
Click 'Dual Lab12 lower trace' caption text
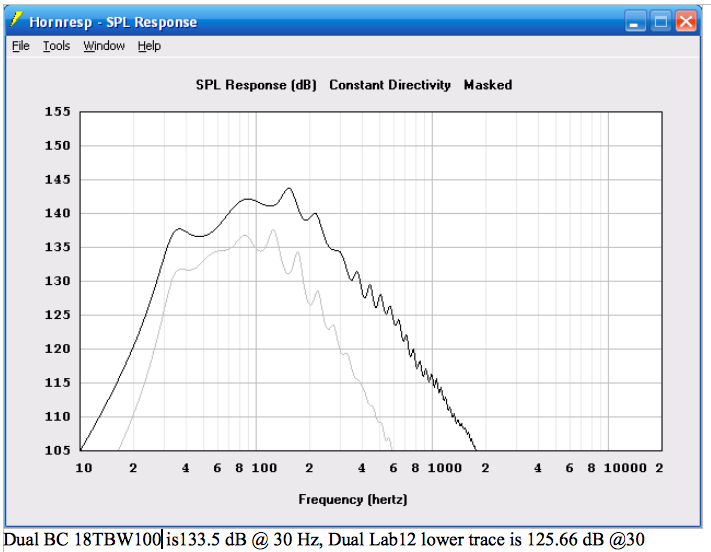(418, 540)
